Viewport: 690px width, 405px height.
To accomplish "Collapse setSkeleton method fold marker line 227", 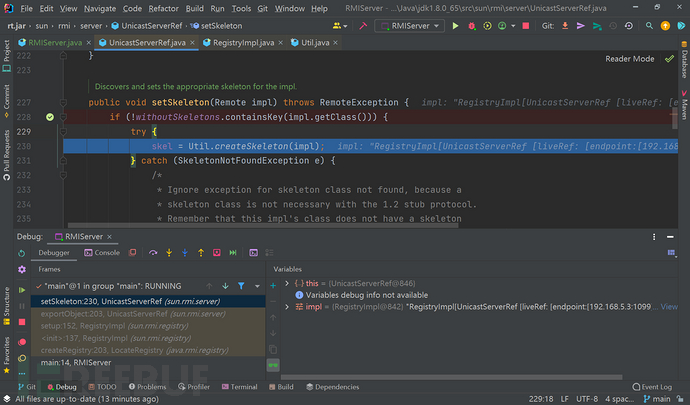I will click(x=63, y=103).
